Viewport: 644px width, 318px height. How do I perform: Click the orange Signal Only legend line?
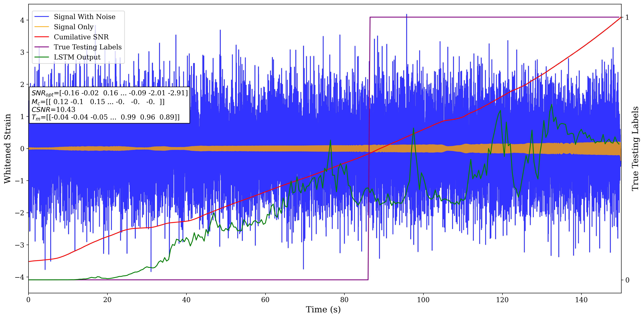[42, 27]
